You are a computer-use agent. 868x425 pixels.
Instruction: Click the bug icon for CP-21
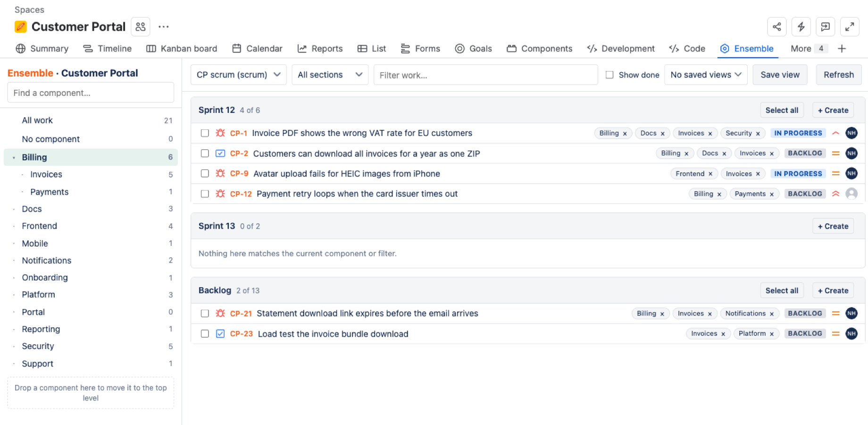(220, 314)
